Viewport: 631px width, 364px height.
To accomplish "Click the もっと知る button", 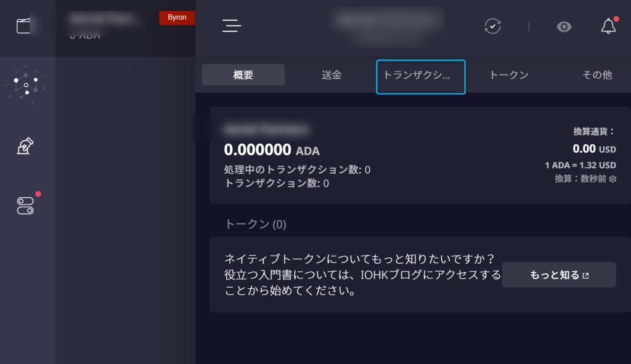I will point(559,275).
